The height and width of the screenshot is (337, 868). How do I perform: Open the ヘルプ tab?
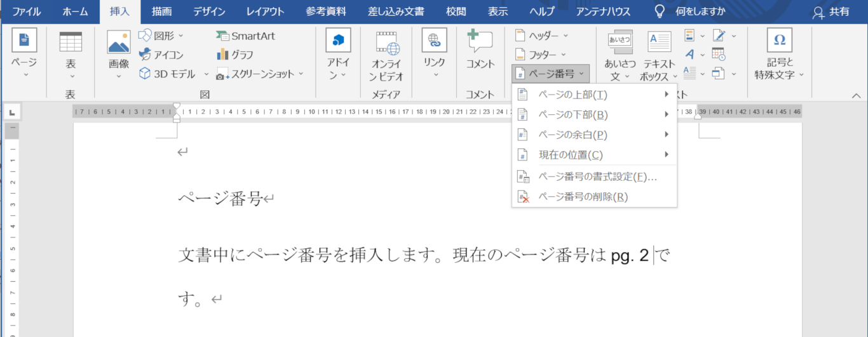click(541, 11)
